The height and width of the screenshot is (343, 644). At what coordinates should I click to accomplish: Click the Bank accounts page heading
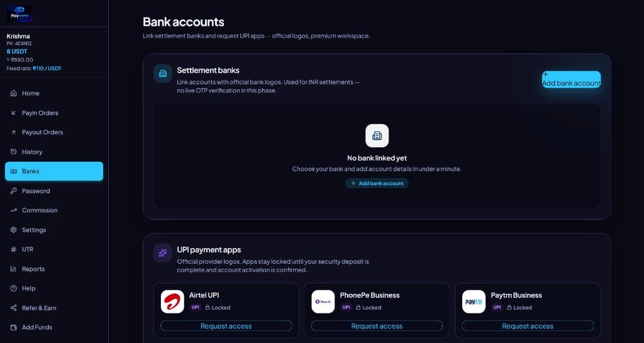pos(184,22)
